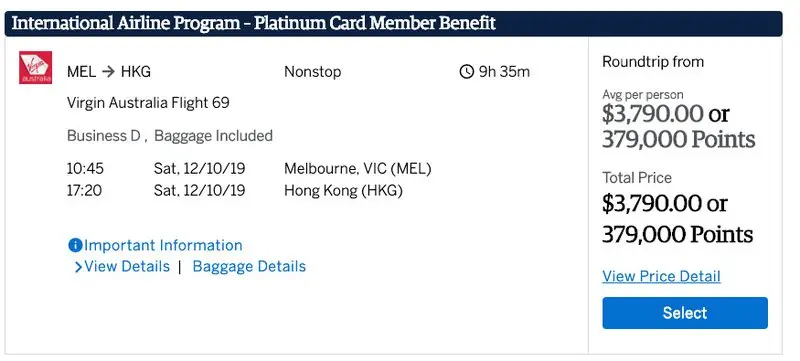Open the Important Information link
Image resolution: width=800 pixels, height=361 pixels.
tap(163, 245)
